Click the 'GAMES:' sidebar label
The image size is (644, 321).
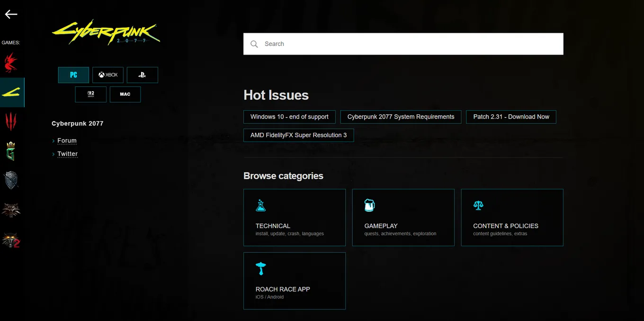tap(10, 43)
